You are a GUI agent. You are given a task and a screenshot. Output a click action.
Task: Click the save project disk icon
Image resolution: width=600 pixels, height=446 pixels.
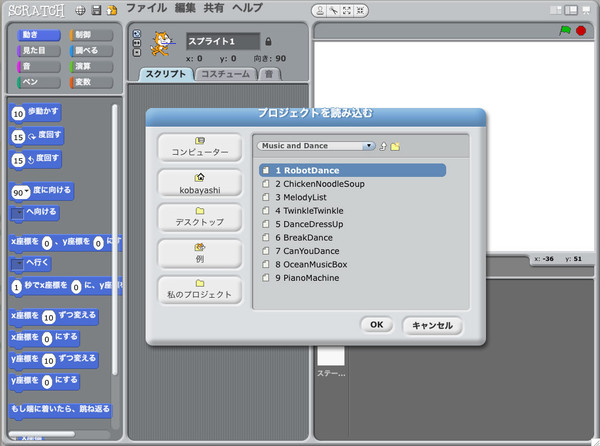pos(96,10)
